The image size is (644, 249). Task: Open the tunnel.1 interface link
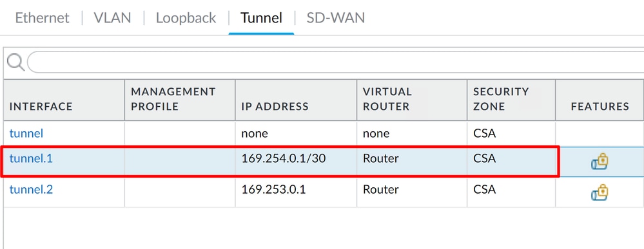tap(31, 158)
